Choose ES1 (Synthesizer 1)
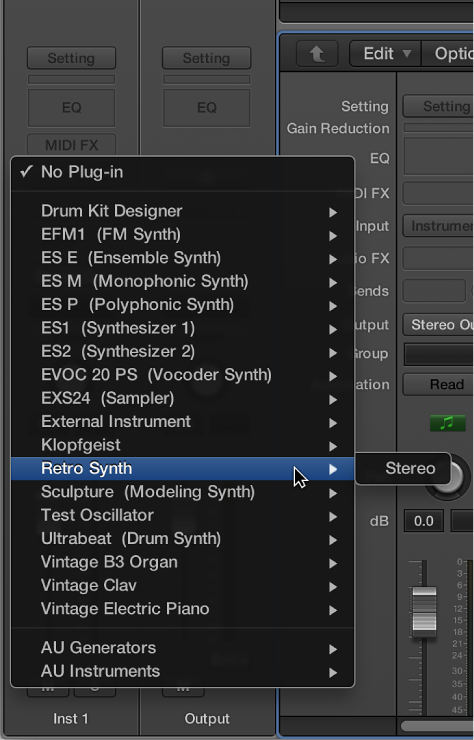This screenshot has height=740, width=474. click(183, 328)
